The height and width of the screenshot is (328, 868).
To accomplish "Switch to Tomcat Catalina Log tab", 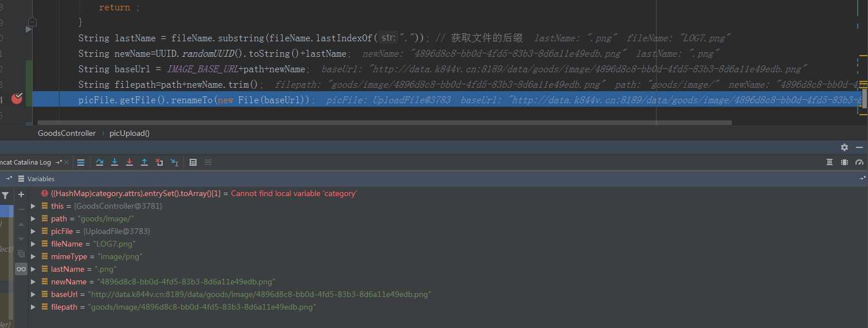I will (x=25, y=162).
